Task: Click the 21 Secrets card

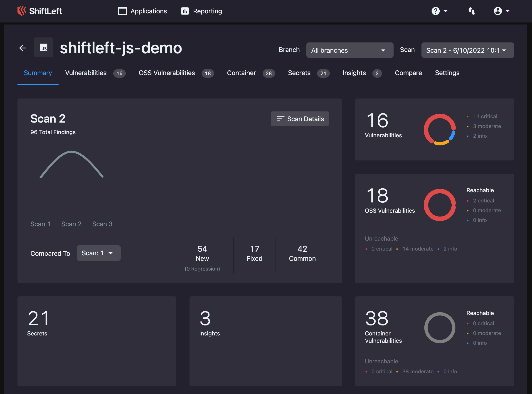Action: tap(97, 341)
